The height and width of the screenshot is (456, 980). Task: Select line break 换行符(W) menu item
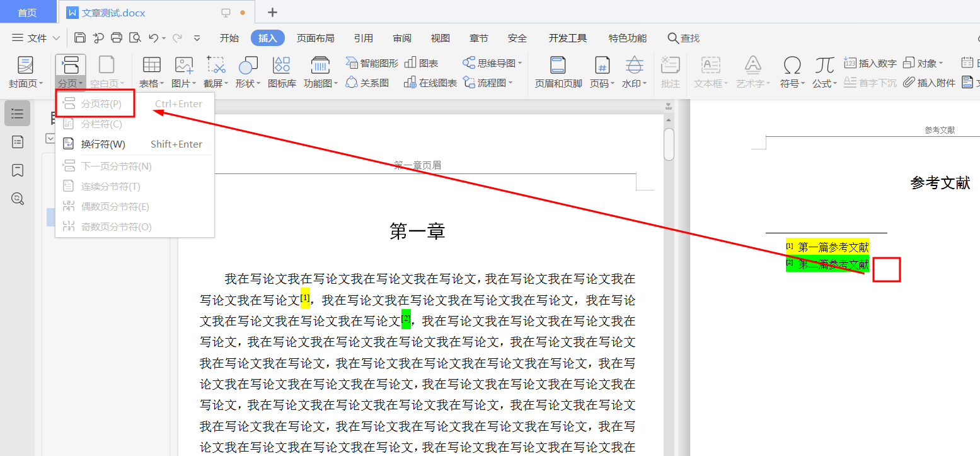click(135, 144)
